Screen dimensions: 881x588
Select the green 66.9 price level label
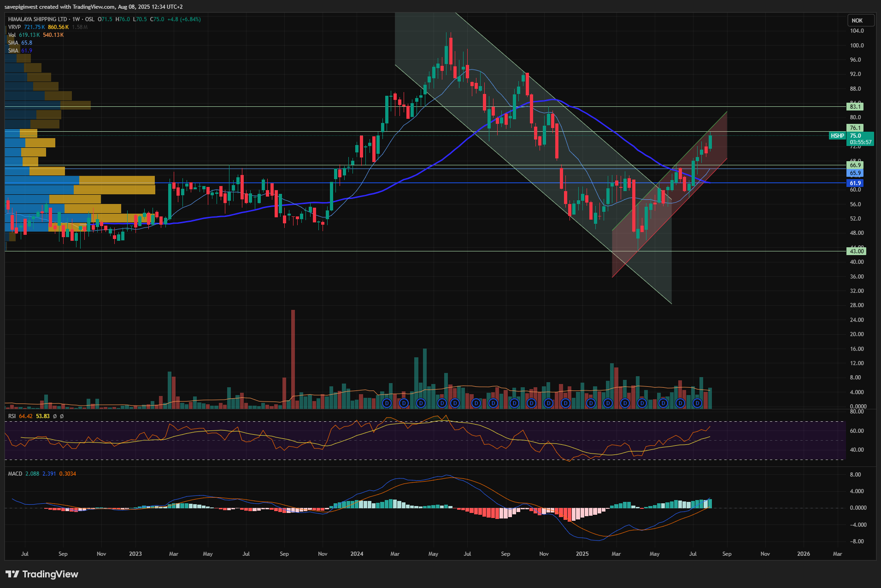855,165
